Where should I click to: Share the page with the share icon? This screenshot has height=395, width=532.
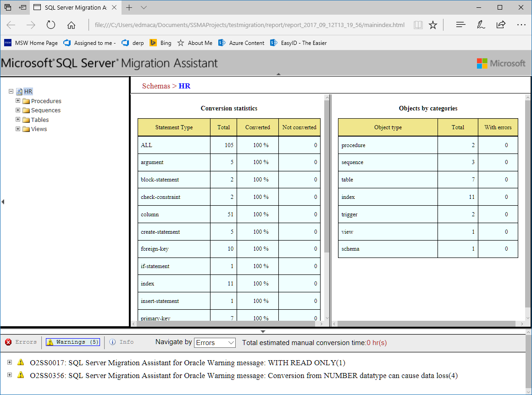[501, 25]
